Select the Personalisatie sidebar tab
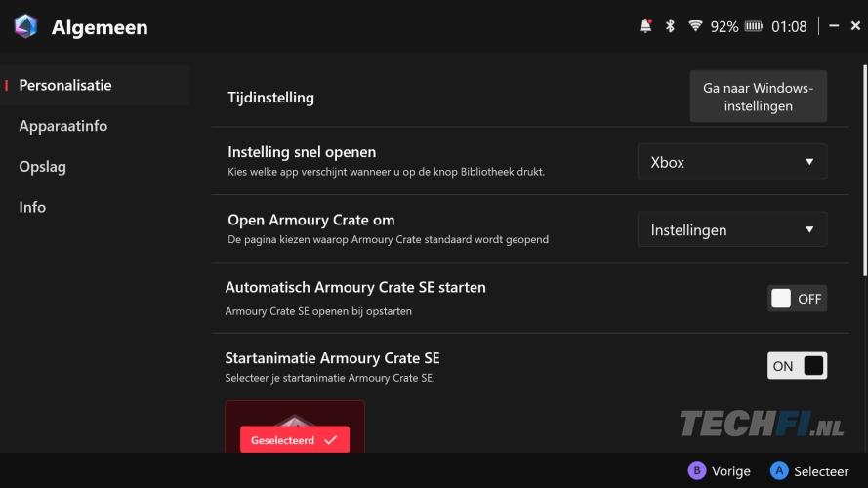The image size is (868, 488). [x=65, y=86]
